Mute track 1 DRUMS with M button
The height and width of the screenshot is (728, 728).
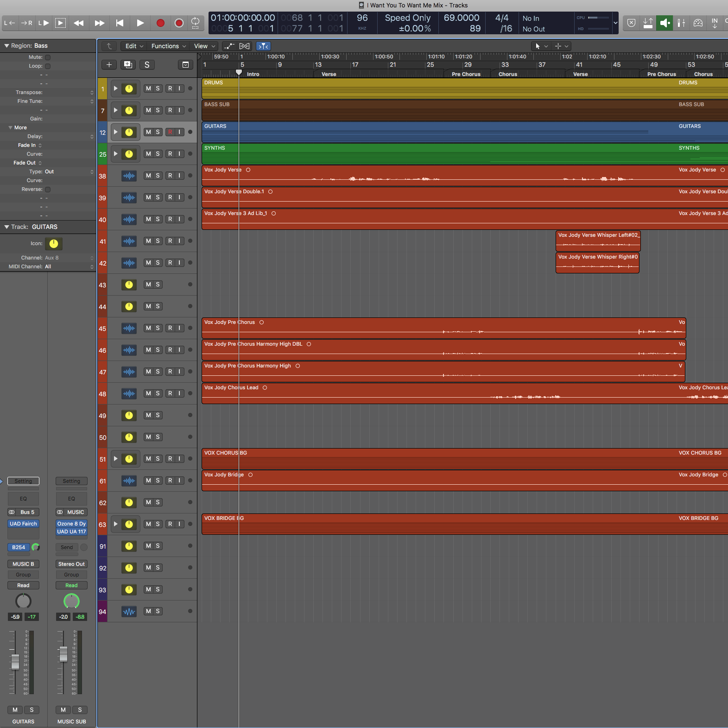(148, 89)
